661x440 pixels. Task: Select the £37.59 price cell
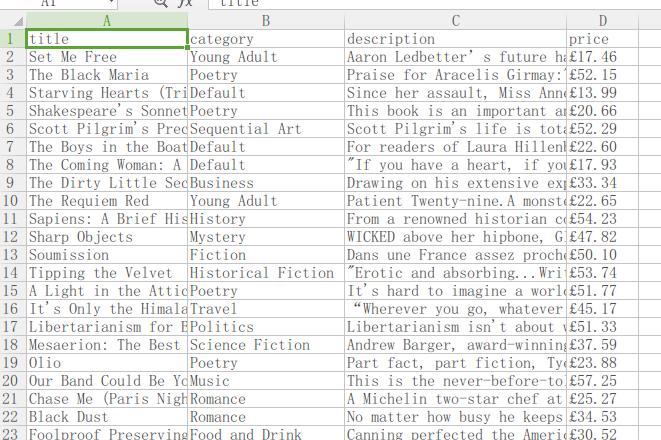[x=602, y=345]
